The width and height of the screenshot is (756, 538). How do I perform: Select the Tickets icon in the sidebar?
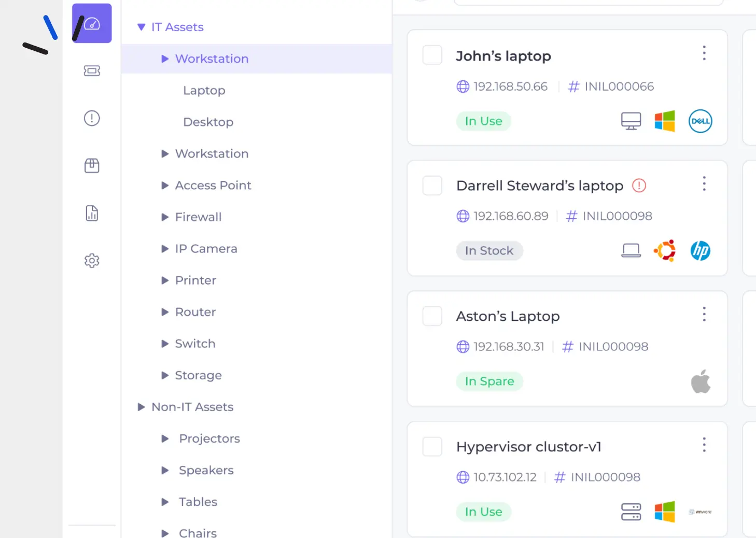tap(92, 71)
